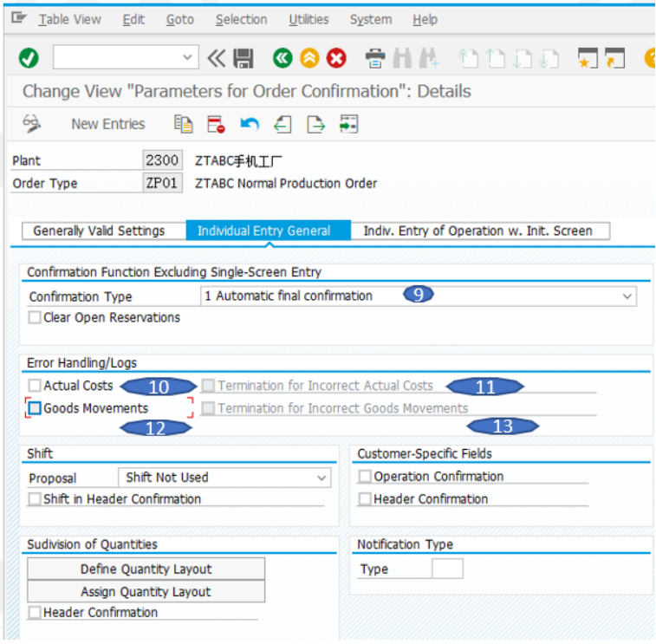Click Assign Quantity Layout button
The width and height of the screenshot is (656, 644).
tap(146, 592)
